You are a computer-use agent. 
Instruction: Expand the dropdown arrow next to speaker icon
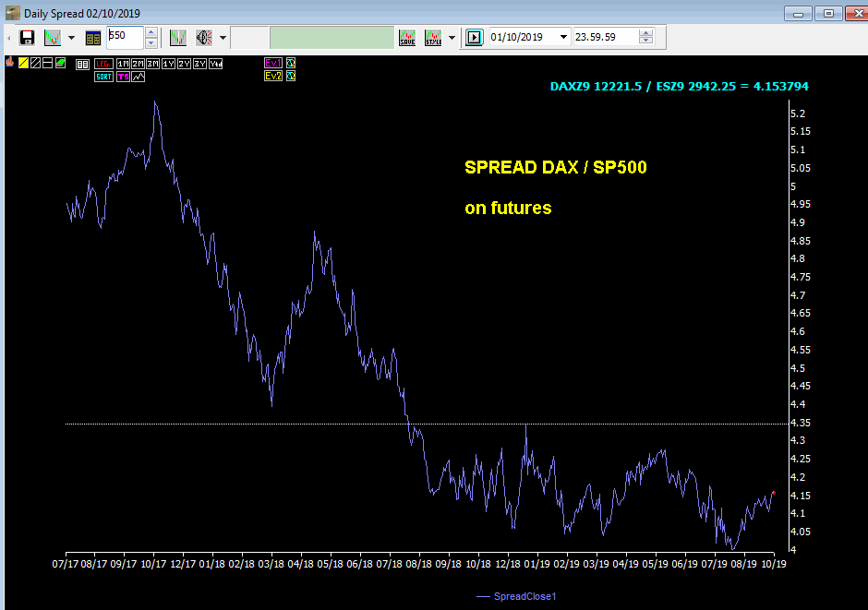click(x=223, y=38)
